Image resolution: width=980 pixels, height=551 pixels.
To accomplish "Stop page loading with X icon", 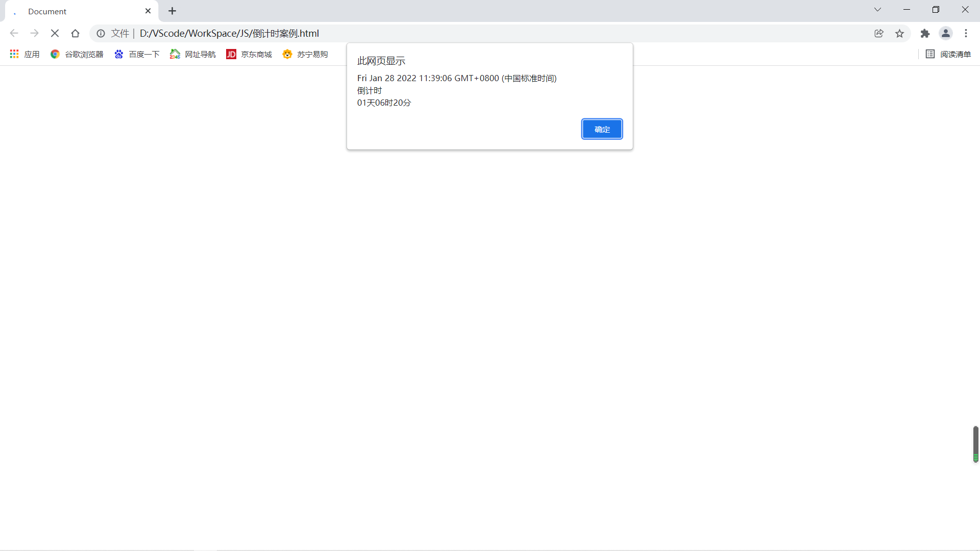I will tap(55, 33).
